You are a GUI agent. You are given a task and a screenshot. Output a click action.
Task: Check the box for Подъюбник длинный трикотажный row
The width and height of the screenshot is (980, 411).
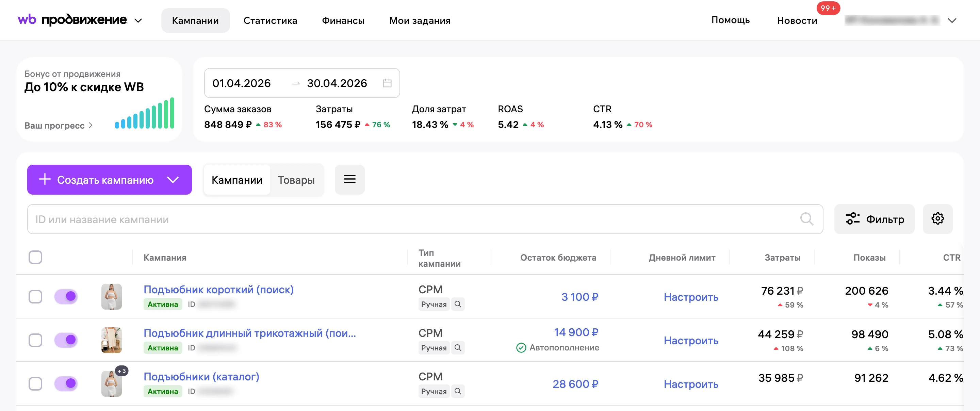(x=35, y=340)
